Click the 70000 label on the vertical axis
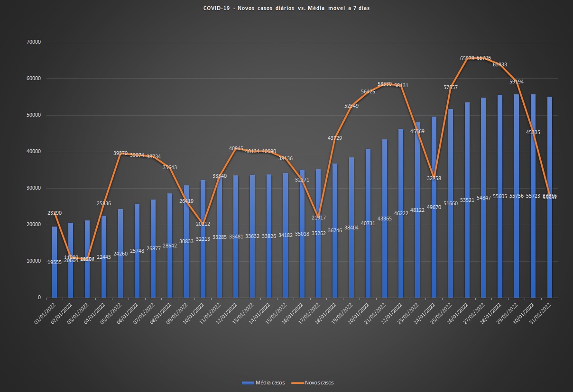 pyautogui.click(x=33, y=42)
